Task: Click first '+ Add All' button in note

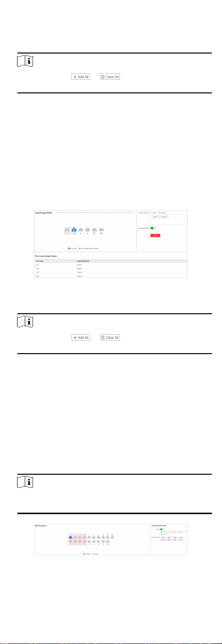Action: point(81,77)
